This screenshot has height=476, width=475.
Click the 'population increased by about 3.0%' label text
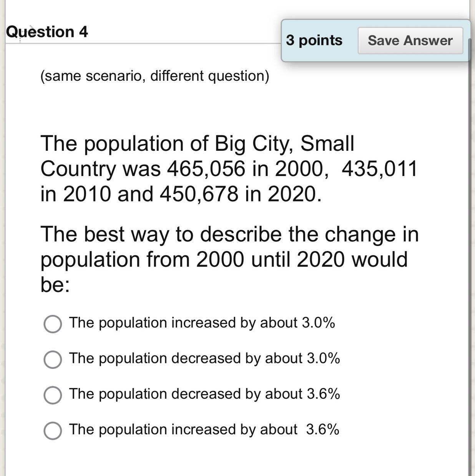(202, 323)
